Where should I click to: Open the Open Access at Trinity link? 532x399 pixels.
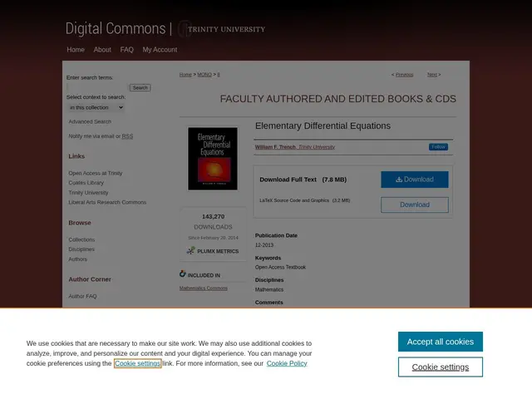click(96, 173)
